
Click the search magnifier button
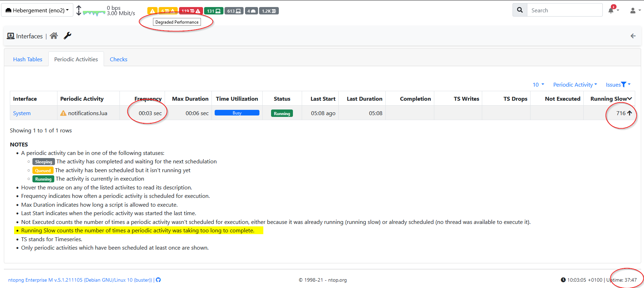520,10
